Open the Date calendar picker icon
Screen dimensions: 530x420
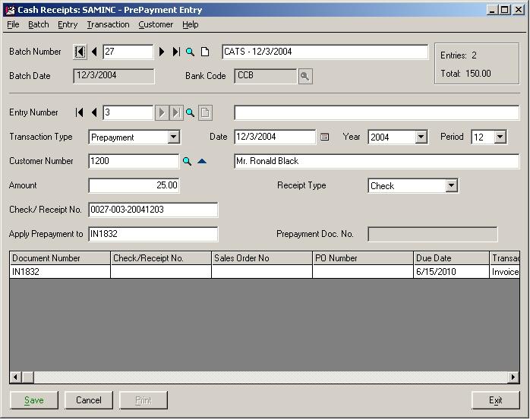coord(324,137)
